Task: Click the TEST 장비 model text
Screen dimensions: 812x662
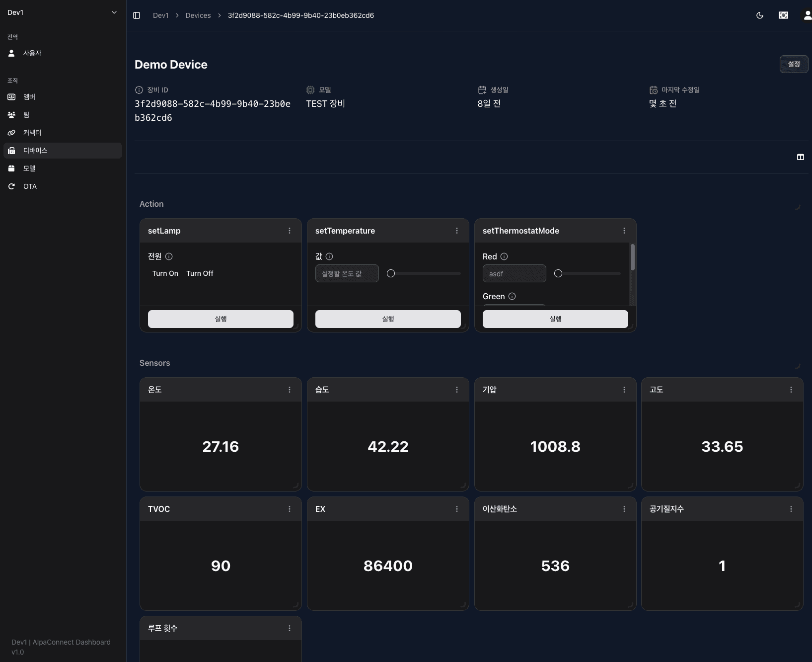Action: click(x=326, y=103)
